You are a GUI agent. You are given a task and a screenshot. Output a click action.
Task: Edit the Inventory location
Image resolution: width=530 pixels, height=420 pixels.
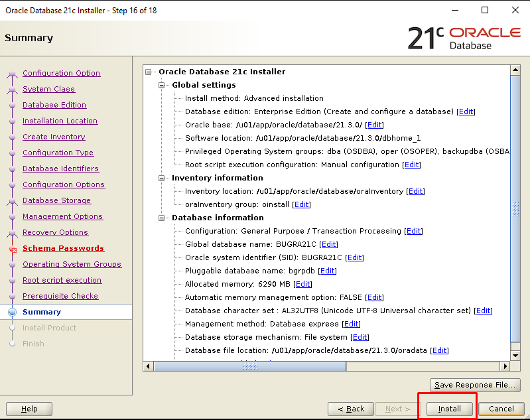coord(415,191)
